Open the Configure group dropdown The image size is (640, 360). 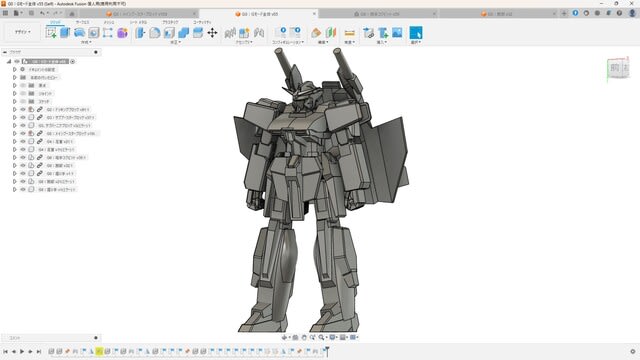tap(288, 42)
